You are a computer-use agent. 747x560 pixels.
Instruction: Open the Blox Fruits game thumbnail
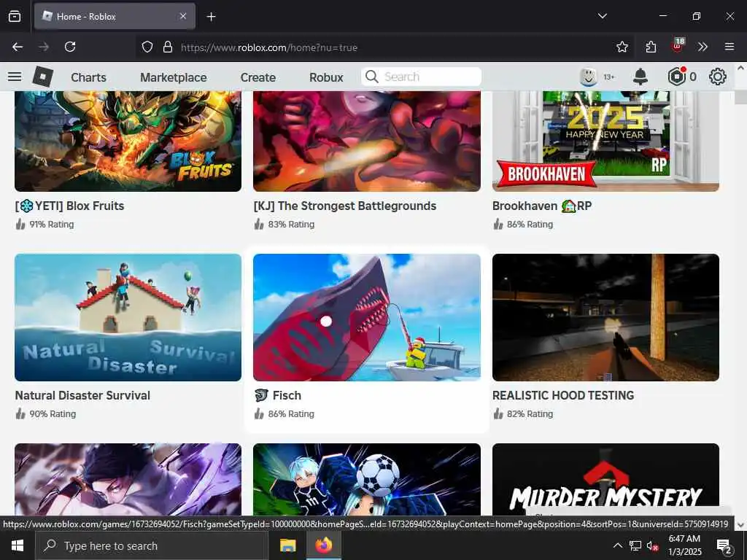point(128,141)
